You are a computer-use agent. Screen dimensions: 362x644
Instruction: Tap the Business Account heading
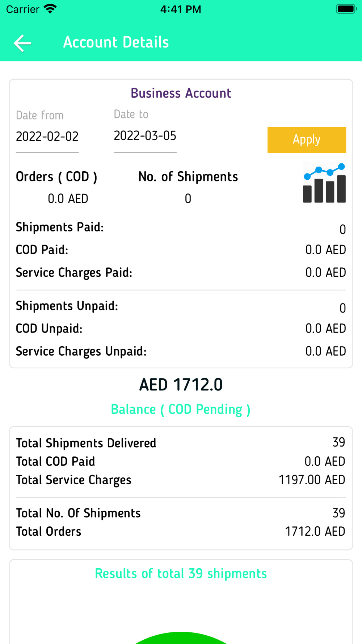[x=181, y=93]
